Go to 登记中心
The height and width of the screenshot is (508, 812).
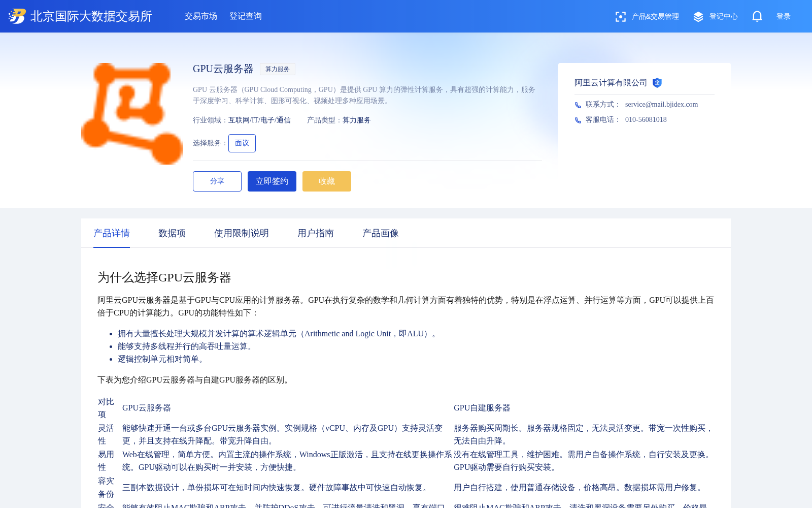[724, 17]
